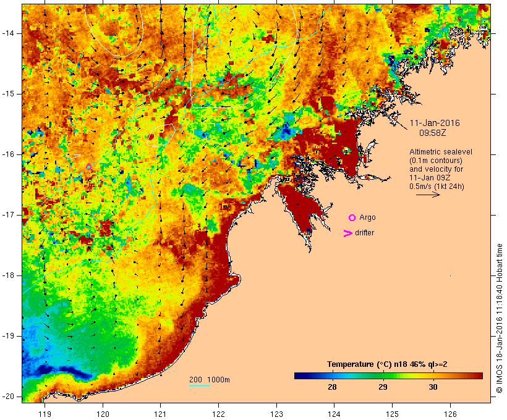Click the '200 1000m' depth contour label
This screenshot has width=507, height=420.
210,380
